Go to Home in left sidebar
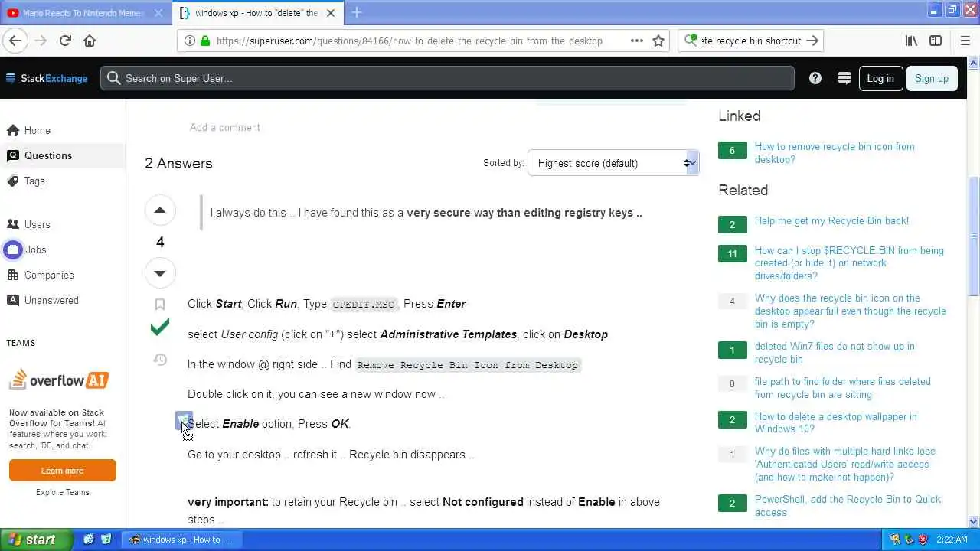The height and width of the screenshot is (551, 980). click(x=37, y=130)
